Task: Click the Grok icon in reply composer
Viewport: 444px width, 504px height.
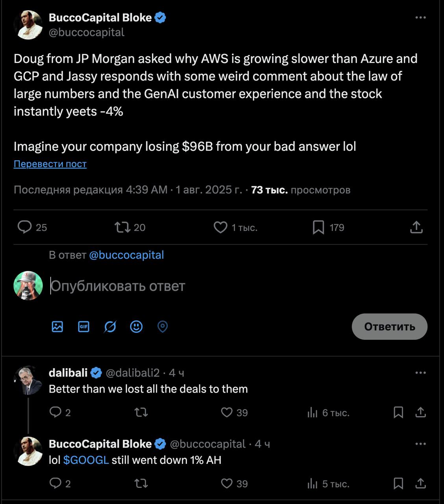Action: click(110, 326)
